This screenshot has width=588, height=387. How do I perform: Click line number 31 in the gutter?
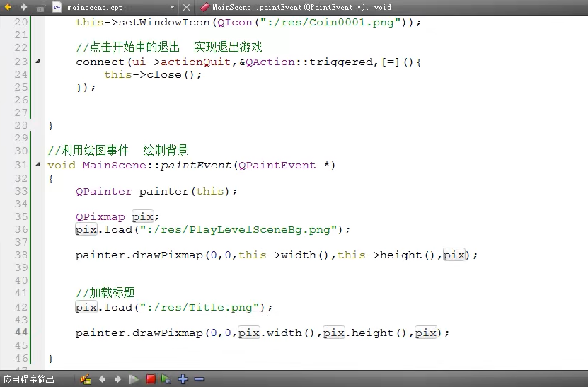tap(21, 165)
